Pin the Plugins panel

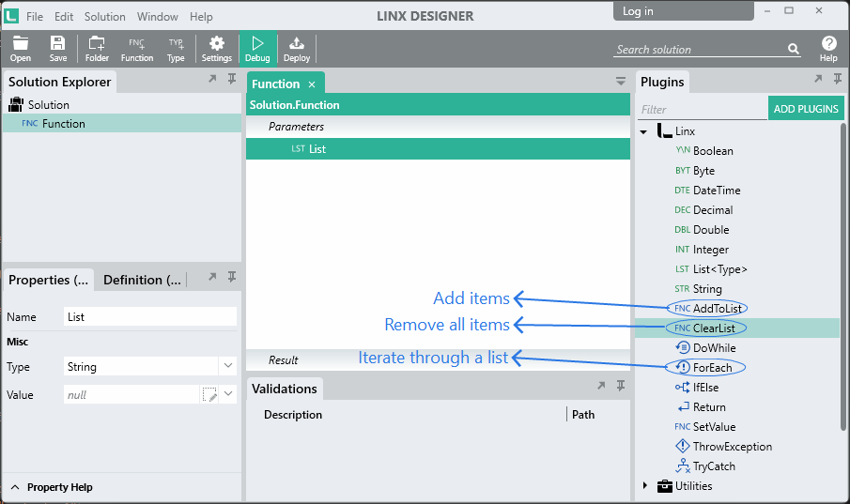tap(838, 79)
